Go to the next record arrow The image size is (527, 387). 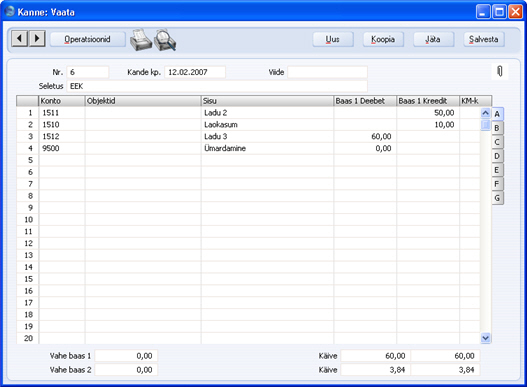click(37, 39)
